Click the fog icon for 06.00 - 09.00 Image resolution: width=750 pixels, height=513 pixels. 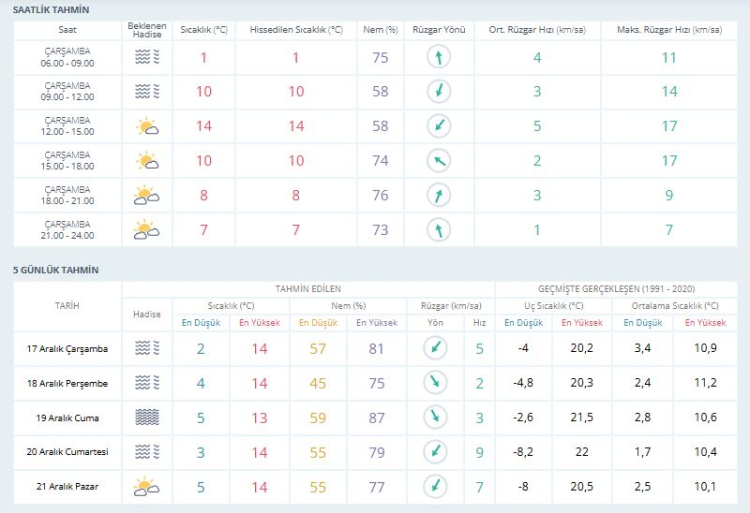click(x=147, y=58)
